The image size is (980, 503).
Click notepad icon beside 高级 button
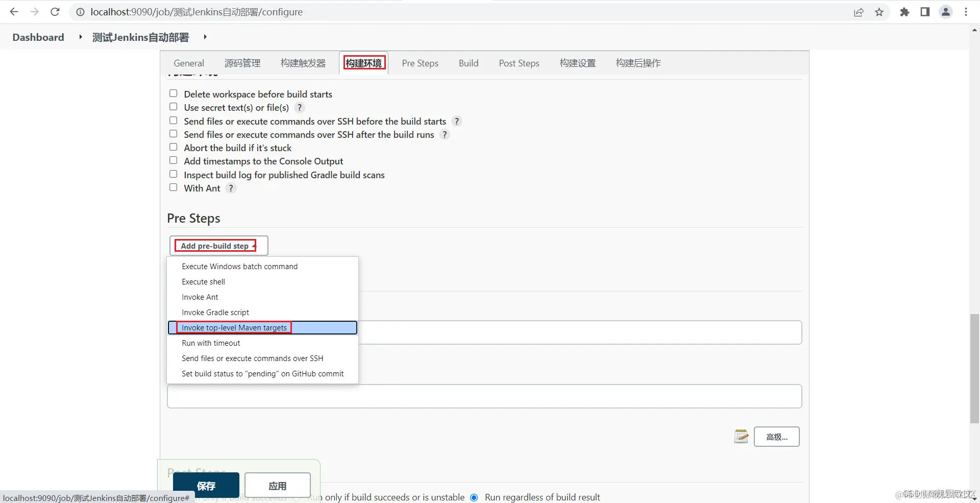click(x=741, y=437)
